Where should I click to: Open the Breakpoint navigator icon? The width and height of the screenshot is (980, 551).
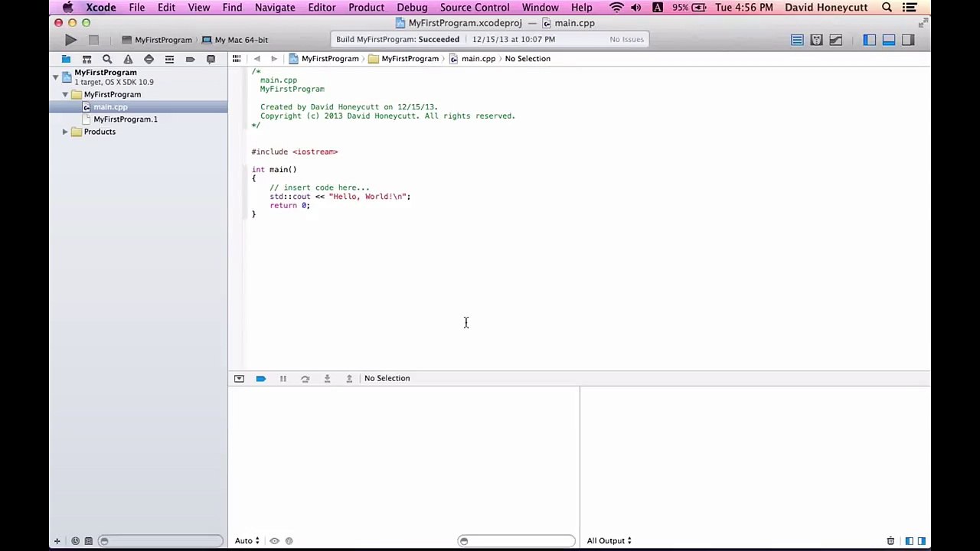tap(190, 59)
